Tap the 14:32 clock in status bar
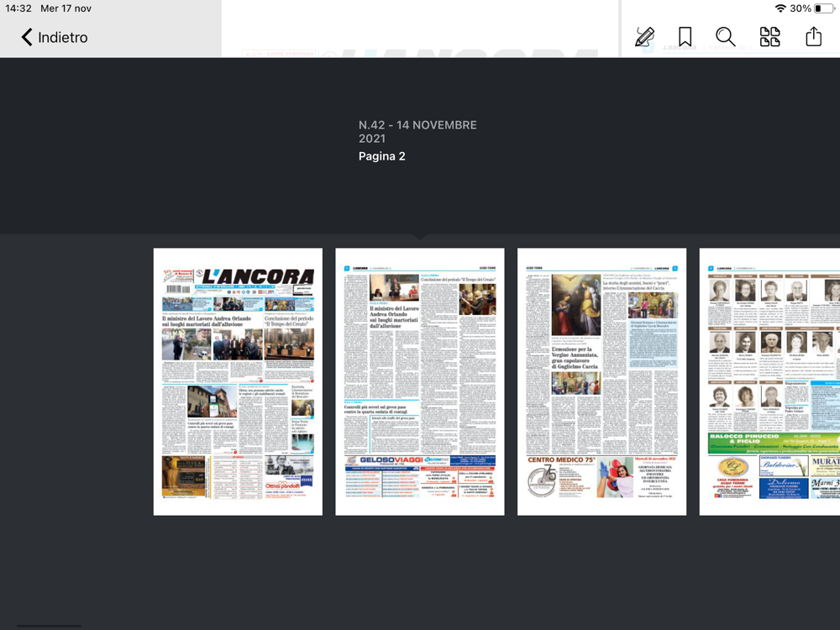Image resolution: width=840 pixels, height=630 pixels. pyautogui.click(x=18, y=8)
